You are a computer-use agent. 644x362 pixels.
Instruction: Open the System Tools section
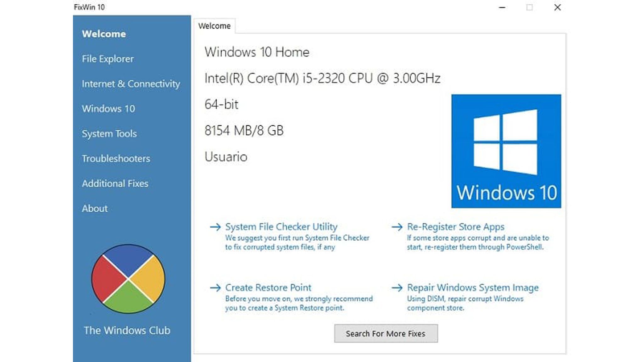pos(109,134)
